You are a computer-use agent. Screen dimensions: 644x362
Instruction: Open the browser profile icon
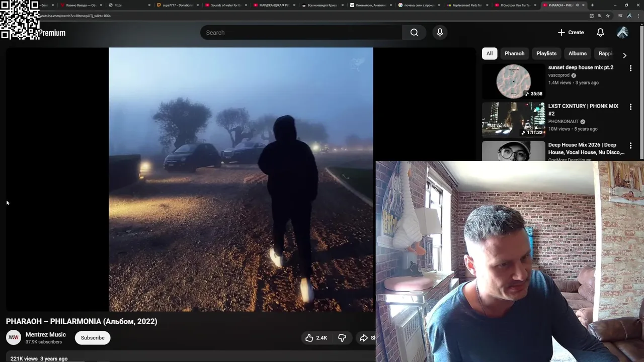[629, 16]
